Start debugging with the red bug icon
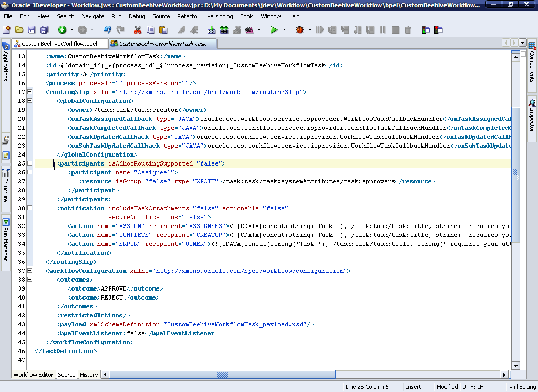The height and width of the screenshot is (392, 538). (299, 30)
